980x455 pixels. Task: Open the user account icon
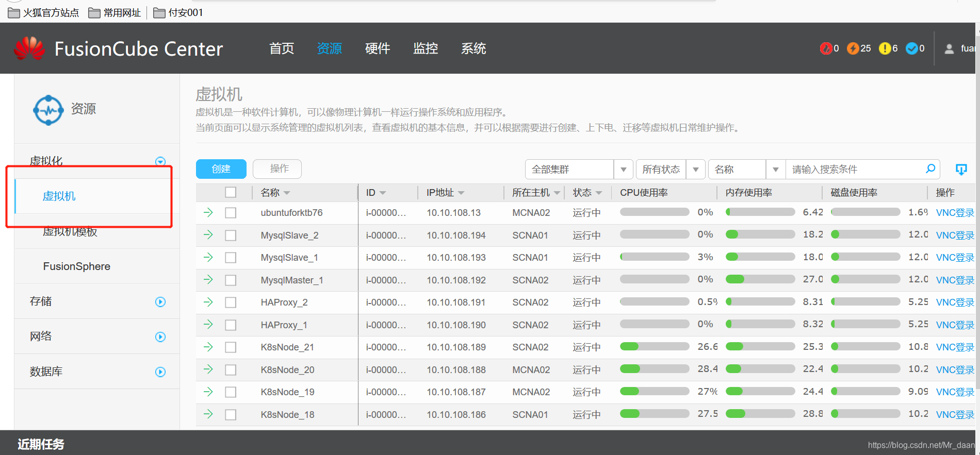click(x=949, y=48)
